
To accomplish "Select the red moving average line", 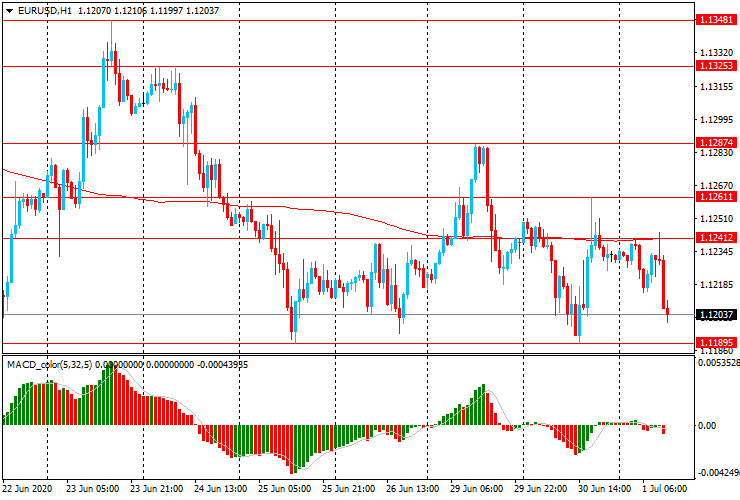I will [330, 211].
